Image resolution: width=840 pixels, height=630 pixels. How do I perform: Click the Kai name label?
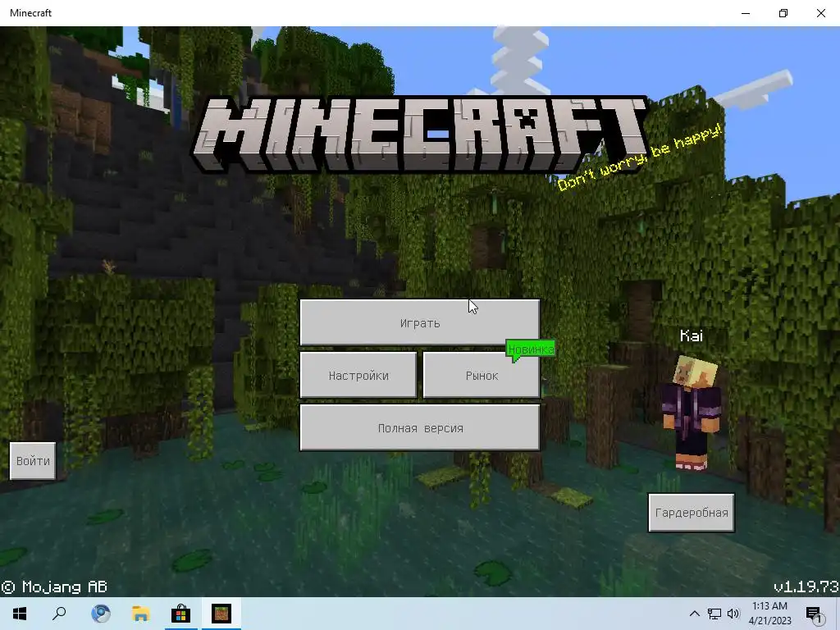click(x=691, y=336)
